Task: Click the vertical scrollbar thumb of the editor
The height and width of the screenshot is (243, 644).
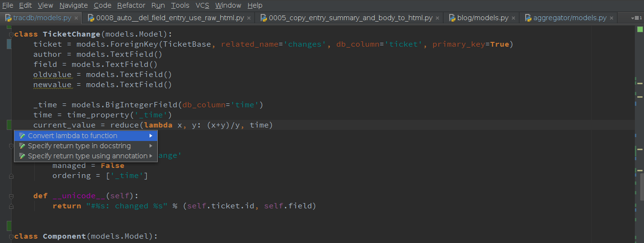Action: click(642, 187)
